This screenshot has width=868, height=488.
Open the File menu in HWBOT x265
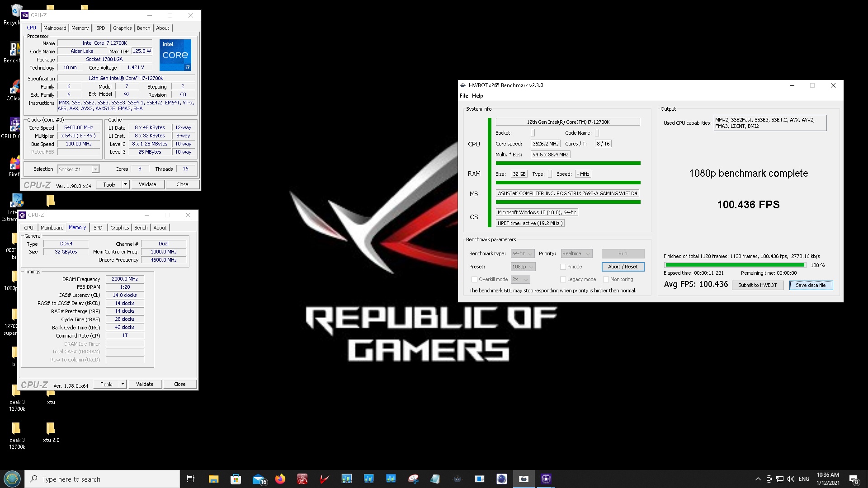464,96
